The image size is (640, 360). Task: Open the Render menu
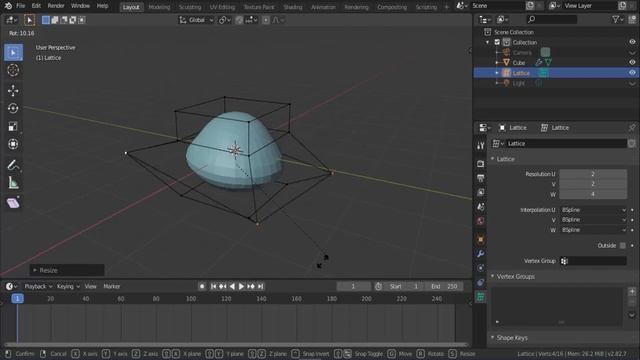pos(56,6)
